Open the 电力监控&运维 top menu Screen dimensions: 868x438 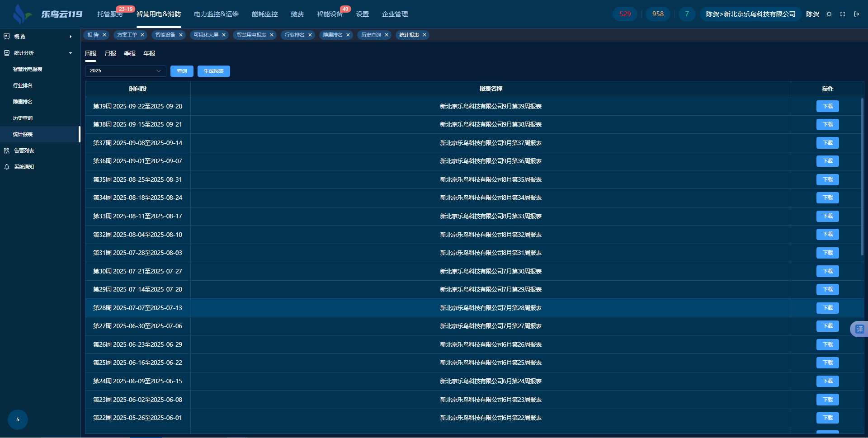[x=216, y=14]
